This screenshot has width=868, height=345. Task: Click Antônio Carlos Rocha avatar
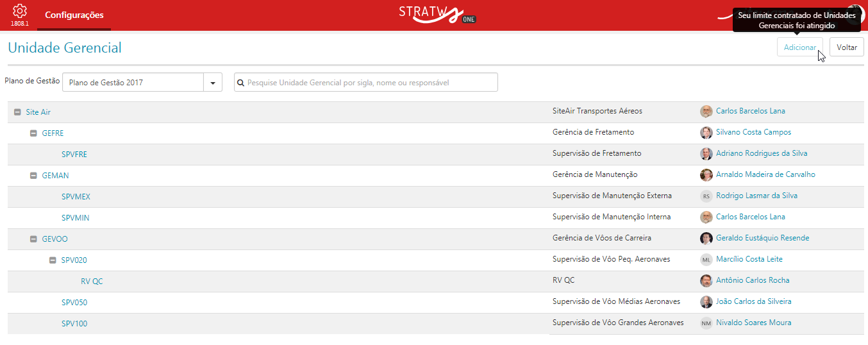coord(706,280)
